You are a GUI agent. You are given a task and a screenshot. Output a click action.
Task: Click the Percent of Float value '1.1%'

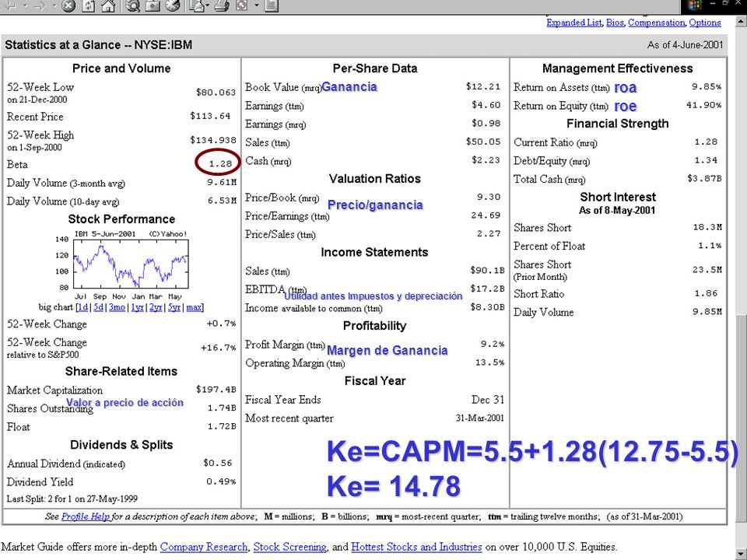pos(710,246)
